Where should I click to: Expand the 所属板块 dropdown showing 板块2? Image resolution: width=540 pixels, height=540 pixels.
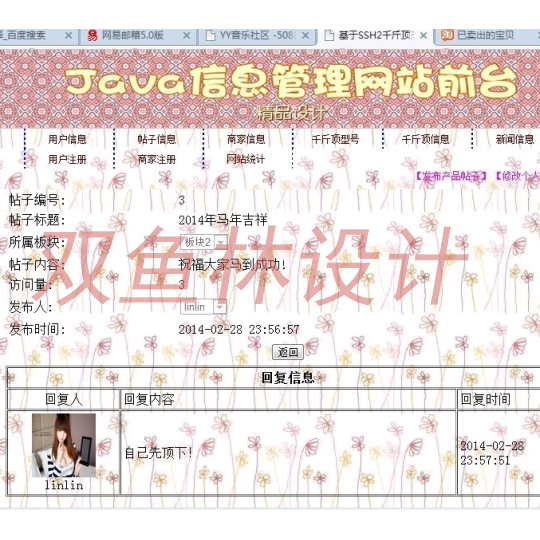(x=204, y=242)
